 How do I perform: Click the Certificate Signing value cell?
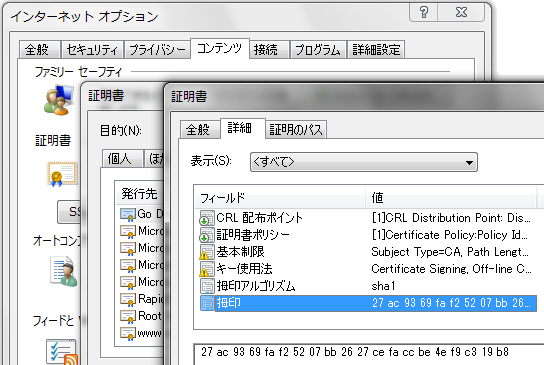tap(451, 269)
